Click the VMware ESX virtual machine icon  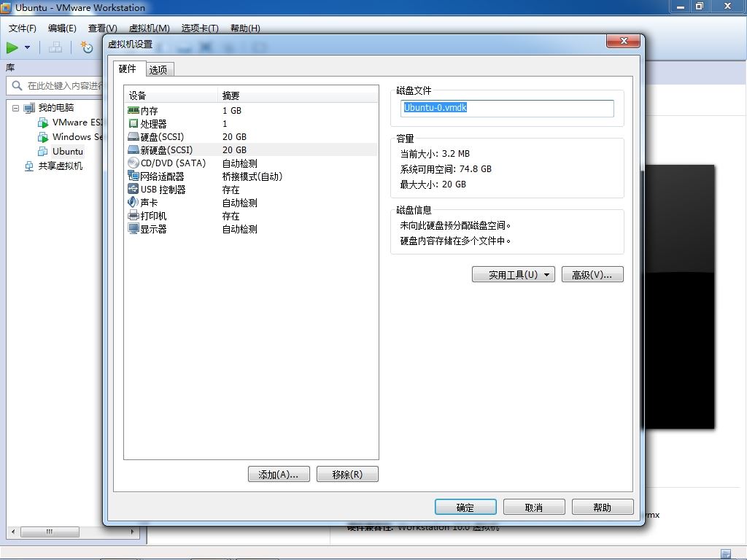[43, 122]
